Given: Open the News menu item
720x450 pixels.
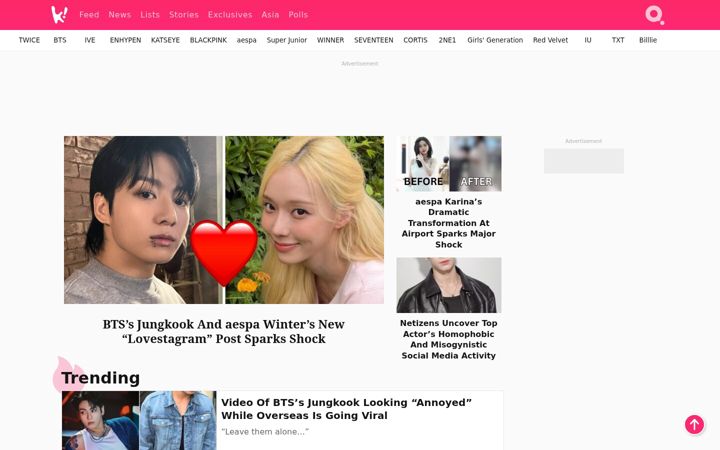Looking at the screenshot, I should [120, 15].
